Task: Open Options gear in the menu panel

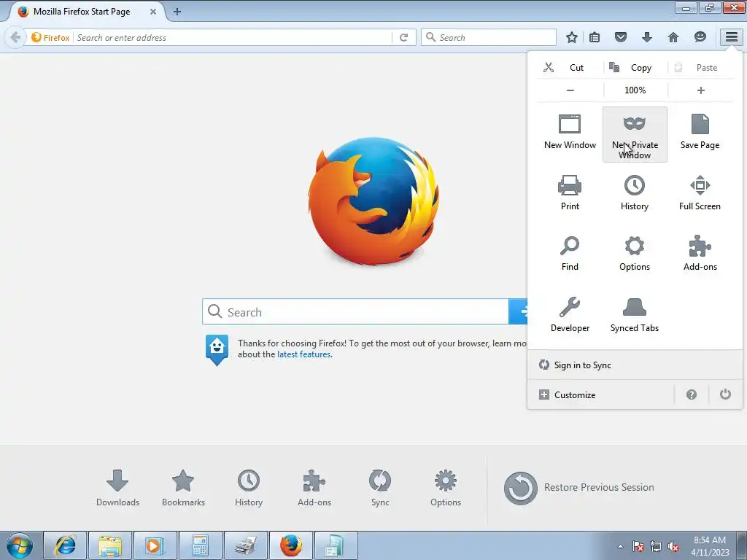Action: (x=635, y=254)
